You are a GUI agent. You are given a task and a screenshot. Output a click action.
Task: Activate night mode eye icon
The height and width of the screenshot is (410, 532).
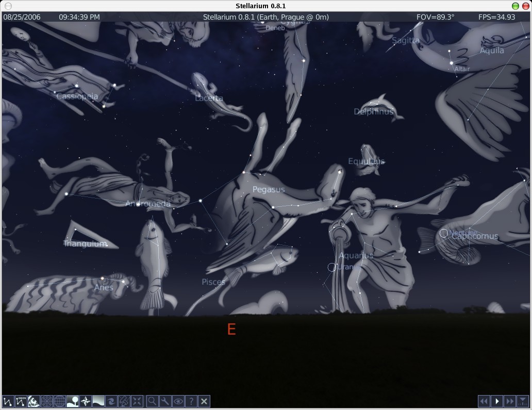[x=178, y=401]
